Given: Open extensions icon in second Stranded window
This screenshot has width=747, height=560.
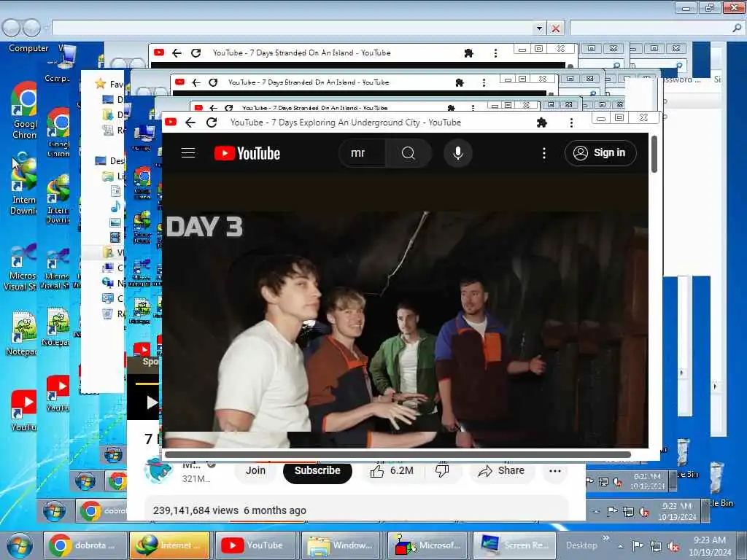Looking at the screenshot, I should pos(460,82).
